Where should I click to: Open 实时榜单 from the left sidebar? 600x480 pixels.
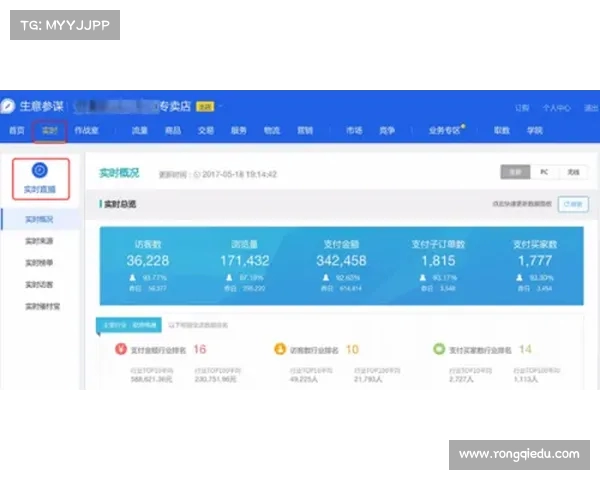coord(40,263)
